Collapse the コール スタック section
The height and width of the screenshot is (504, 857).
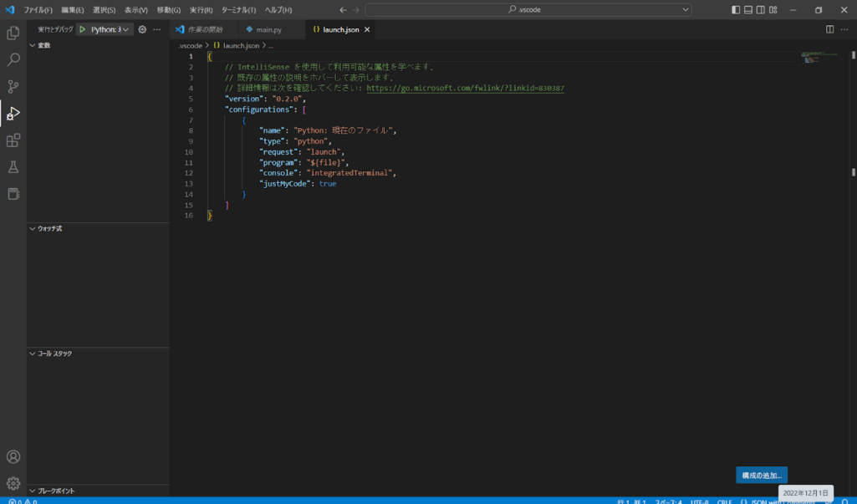(99, 354)
